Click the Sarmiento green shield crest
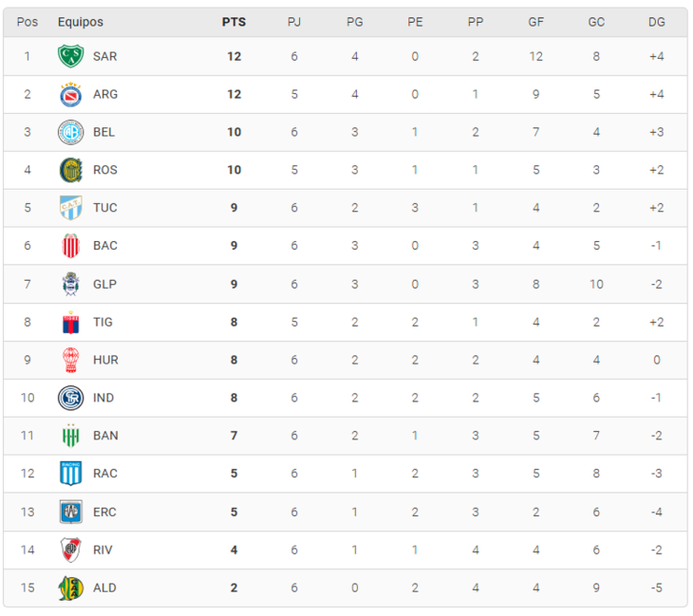 click(70, 56)
